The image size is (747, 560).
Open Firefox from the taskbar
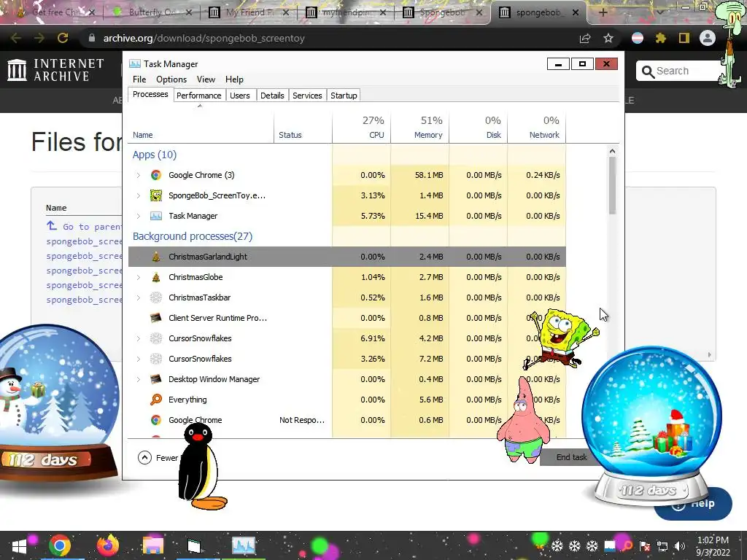pos(108,545)
